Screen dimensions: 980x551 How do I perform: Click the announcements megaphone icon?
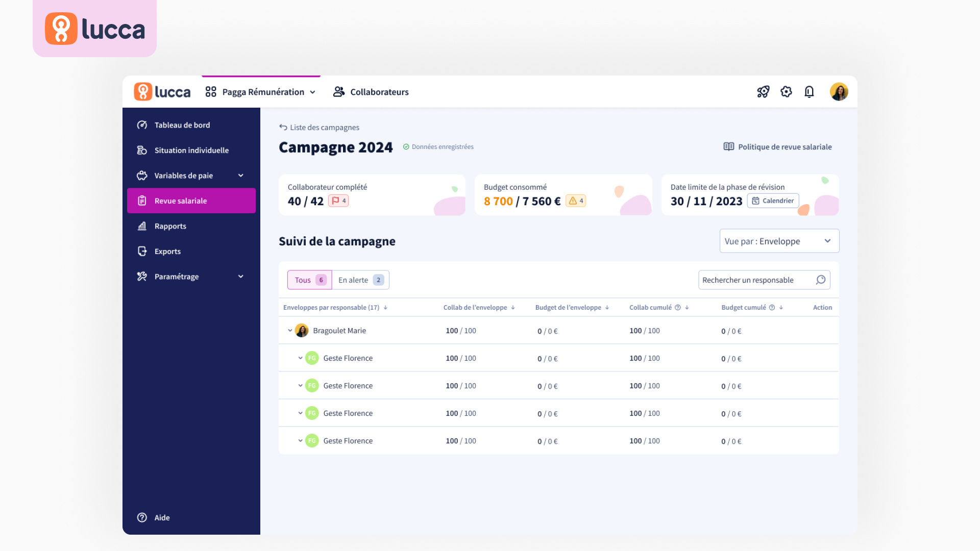pyautogui.click(x=763, y=92)
